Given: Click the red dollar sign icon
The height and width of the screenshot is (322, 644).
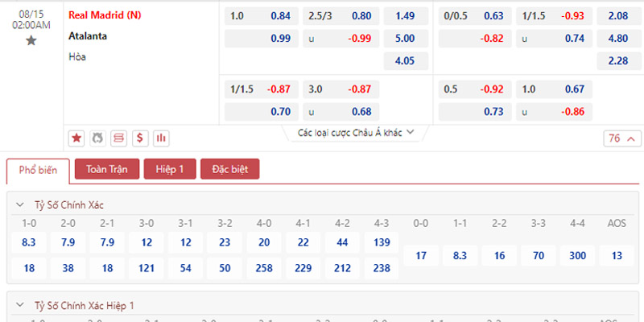Looking at the screenshot, I should pyautogui.click(x=140, y=138).
